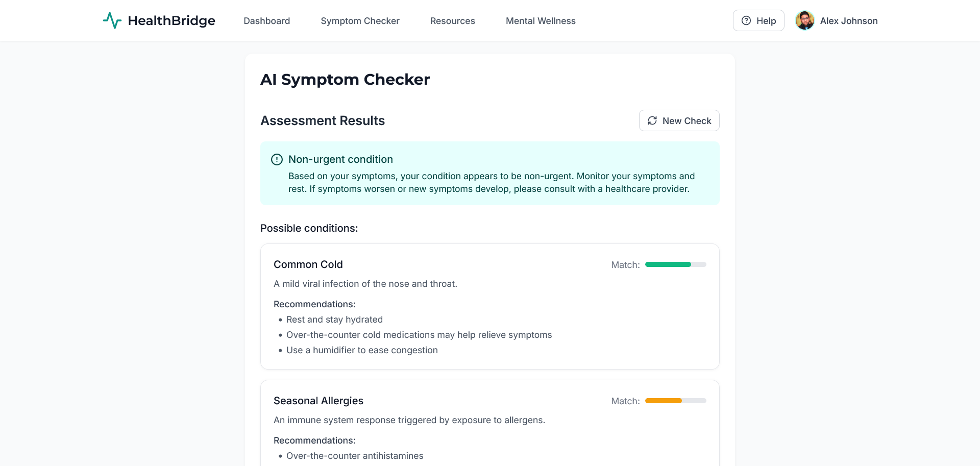Click the HealthBridge pulse logo icon

[112, 20]
